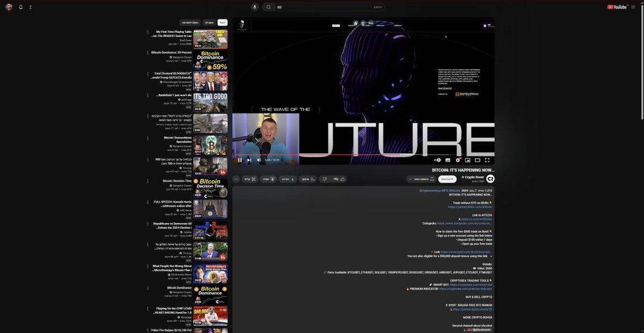The image size is (644, 333).
Task: Toggle the autoplay switch in player
Action: [437, 160]
